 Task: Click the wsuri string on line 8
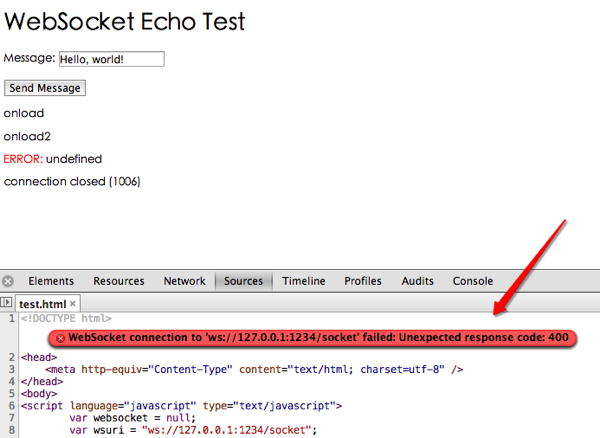click(x=227, y=430)
